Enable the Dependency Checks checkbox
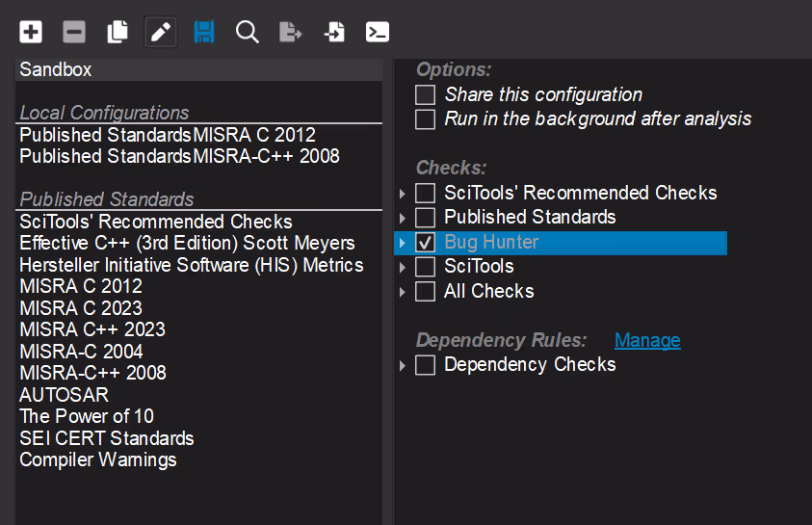Viewport: 812px width, 525px height. (425, 365)
